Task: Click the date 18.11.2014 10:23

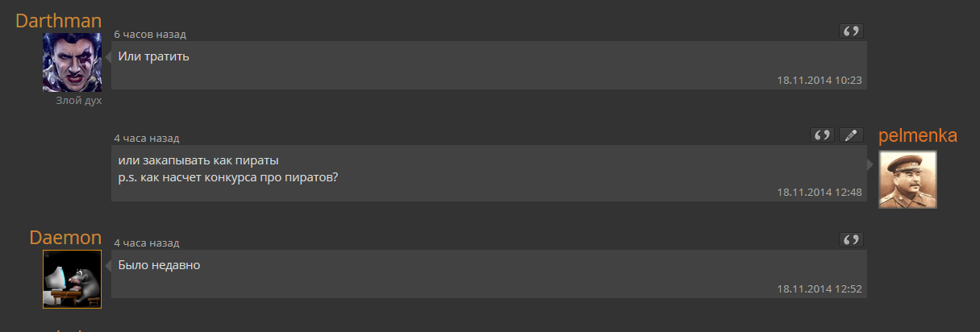Action: pos(819,80)
